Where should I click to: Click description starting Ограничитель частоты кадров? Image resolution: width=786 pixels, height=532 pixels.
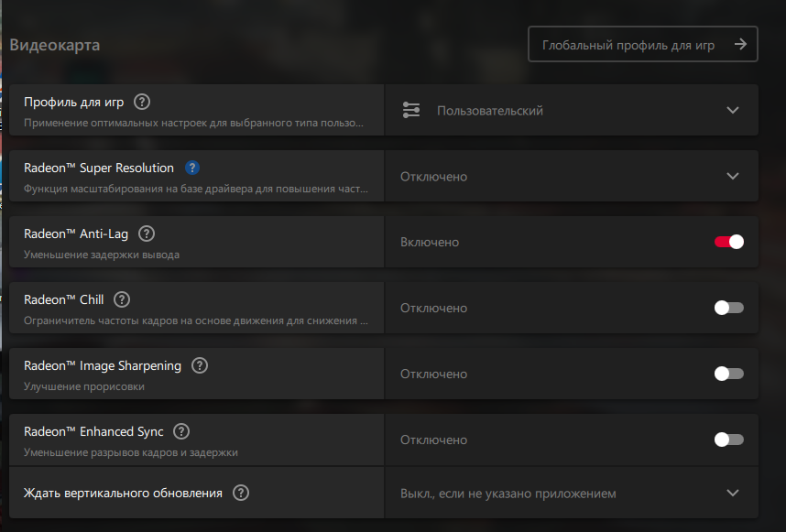pyautogui.click(x=196, y=320)
